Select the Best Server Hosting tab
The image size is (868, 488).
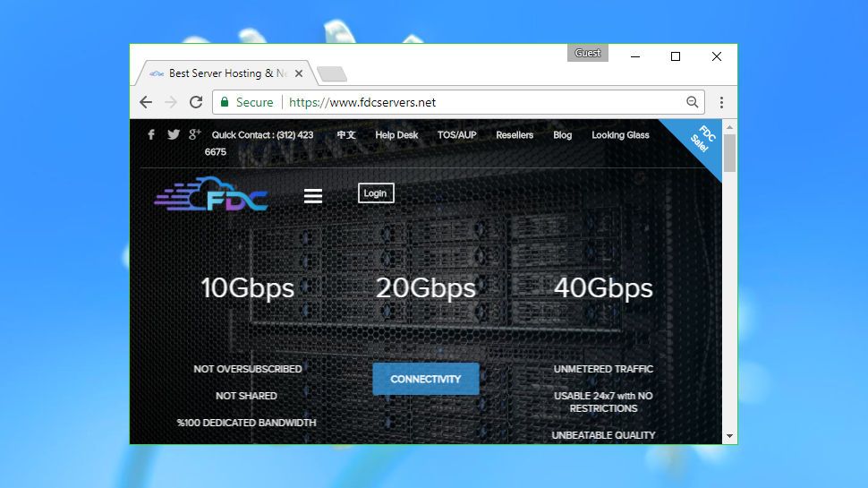tap(226, 73)
